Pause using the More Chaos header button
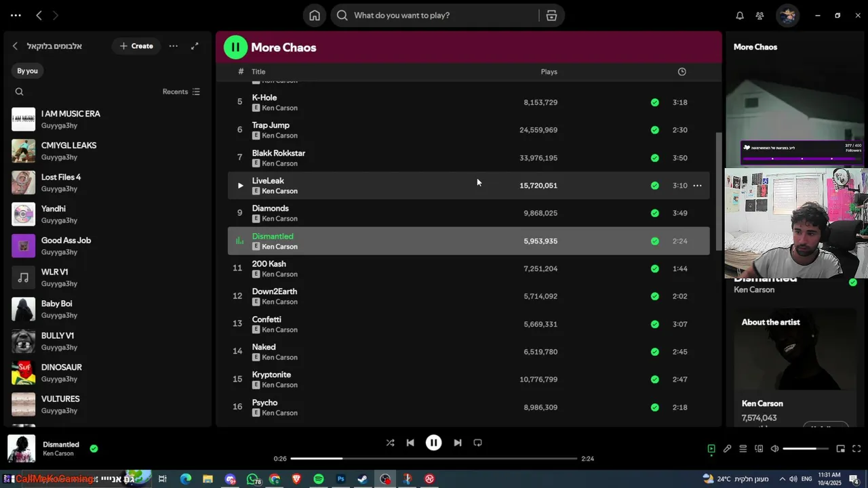 [x=235, y=47]
